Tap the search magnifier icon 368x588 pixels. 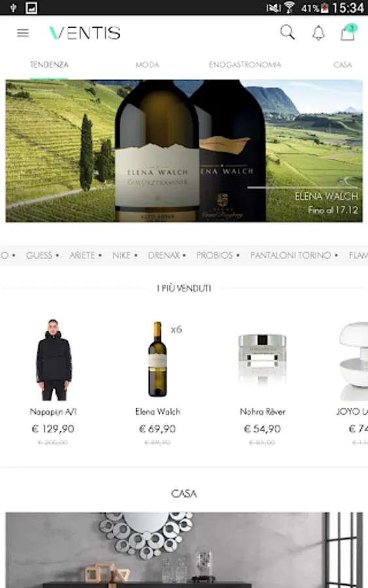pyautogui.click(x=288, y=33)
